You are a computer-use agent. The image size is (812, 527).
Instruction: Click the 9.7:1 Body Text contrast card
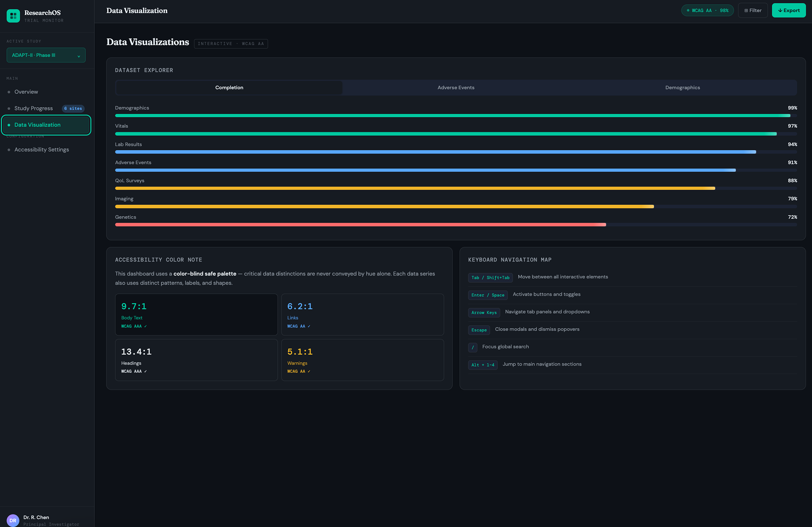(196, 315)
